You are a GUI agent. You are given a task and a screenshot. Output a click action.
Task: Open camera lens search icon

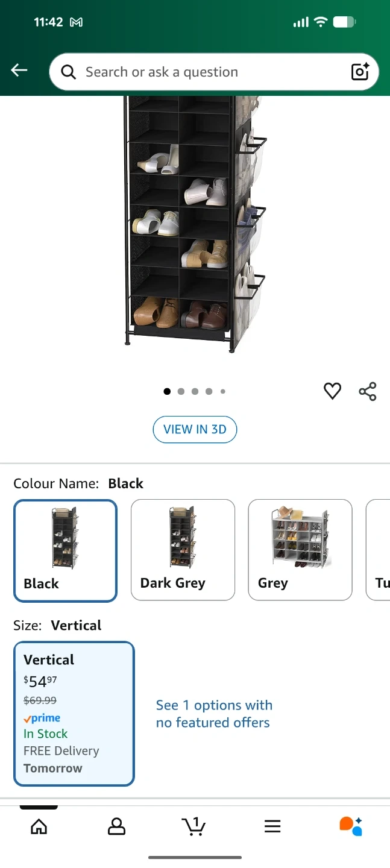[x=360, y=72]
